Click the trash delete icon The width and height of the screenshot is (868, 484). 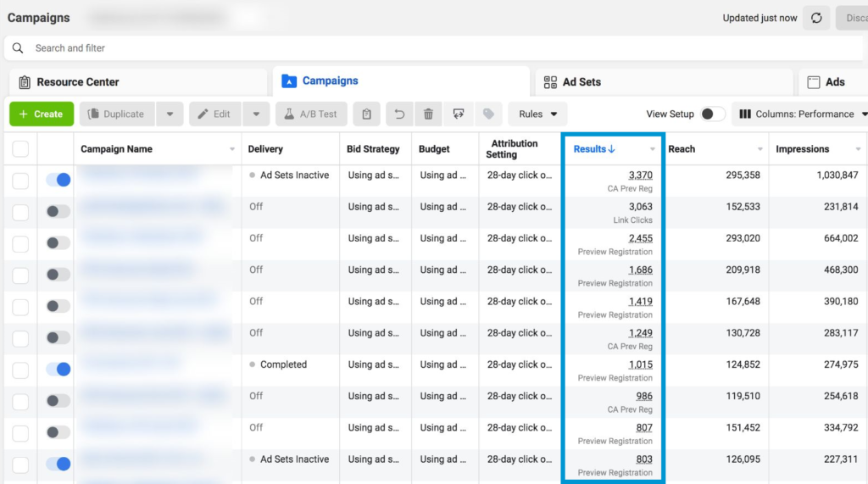click(x=428, y=114)
